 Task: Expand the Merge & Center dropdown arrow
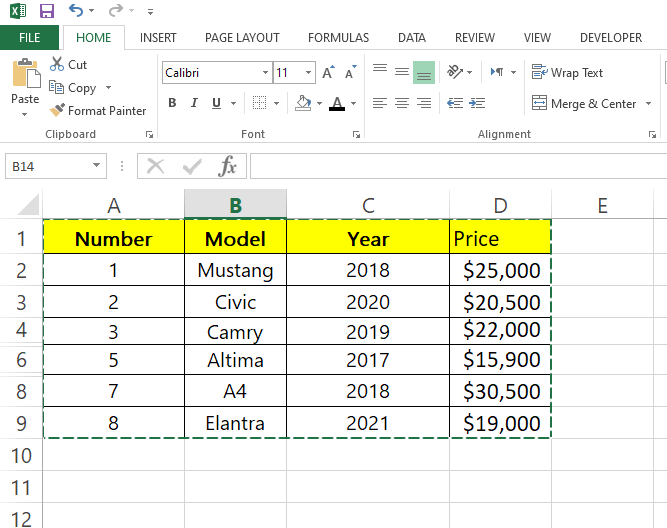pos(648,103)
